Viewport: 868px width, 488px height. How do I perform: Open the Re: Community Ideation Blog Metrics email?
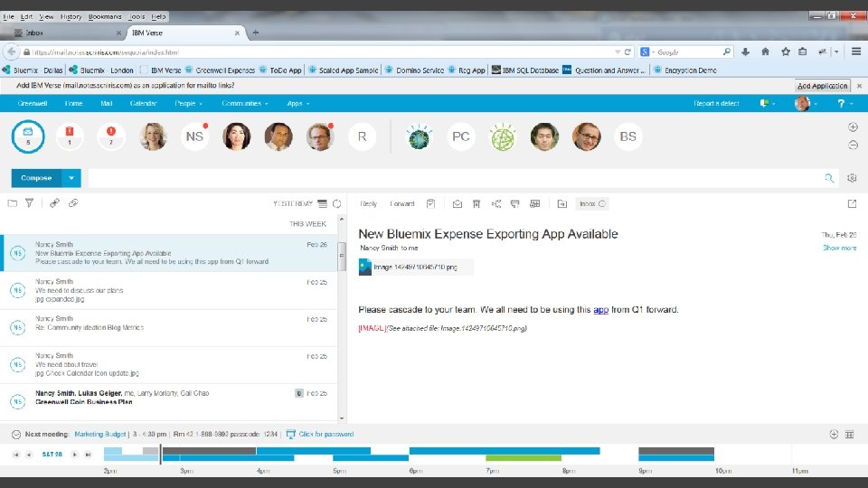[169, 327]
